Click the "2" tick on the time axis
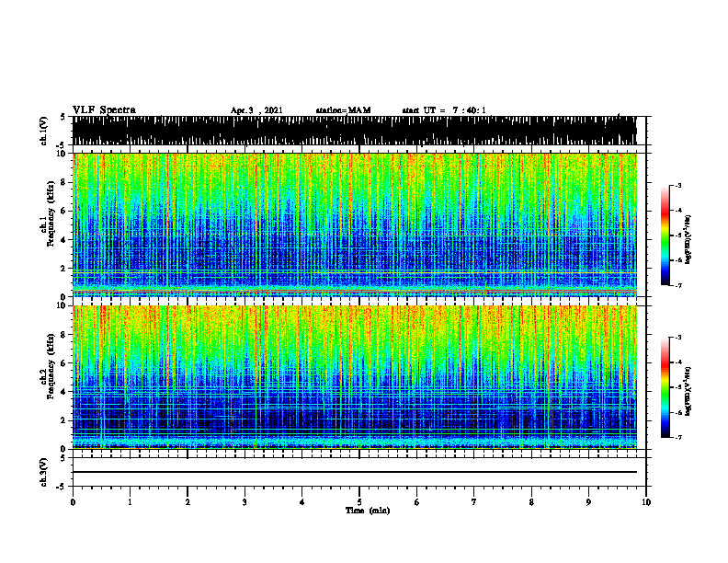 click(188, 502)
